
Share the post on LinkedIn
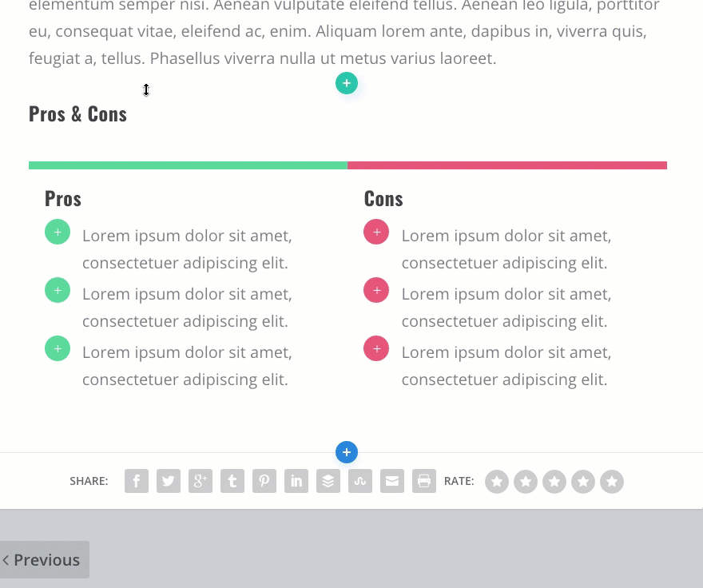[296, 481]
